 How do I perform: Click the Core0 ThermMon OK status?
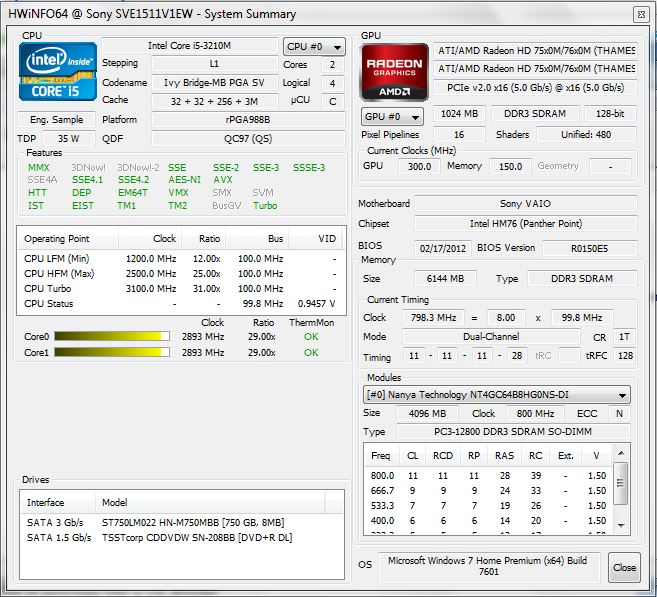point(311,336)
